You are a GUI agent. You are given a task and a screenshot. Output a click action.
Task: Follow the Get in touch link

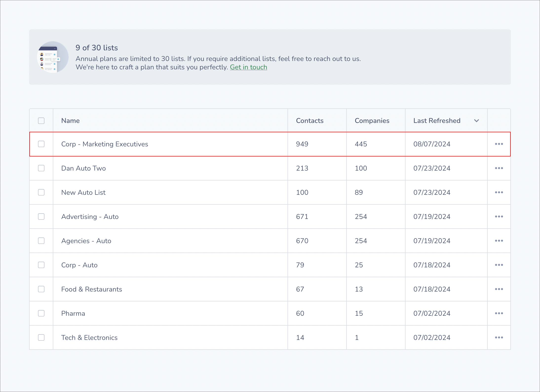(249, 67)
